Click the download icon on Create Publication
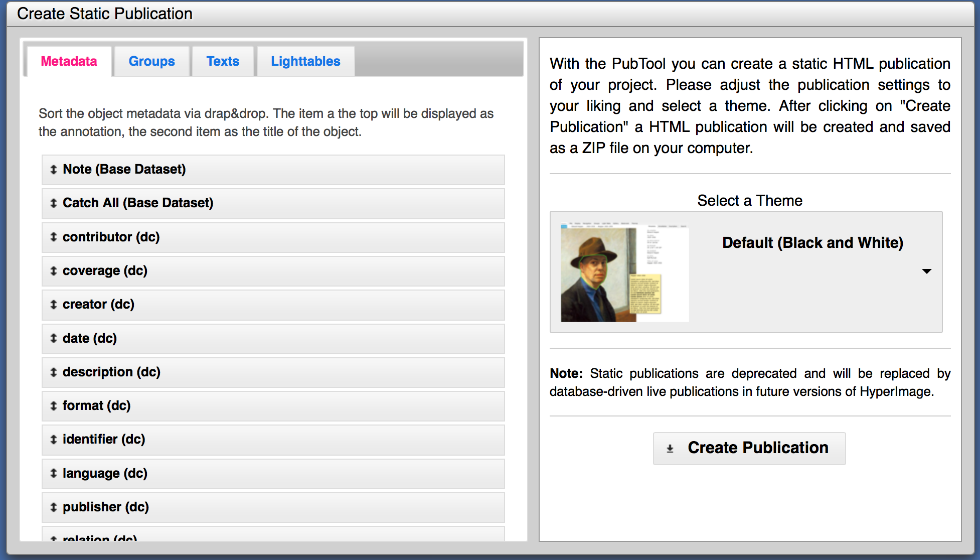Viewport: 980px width, 560px height. 669,448
